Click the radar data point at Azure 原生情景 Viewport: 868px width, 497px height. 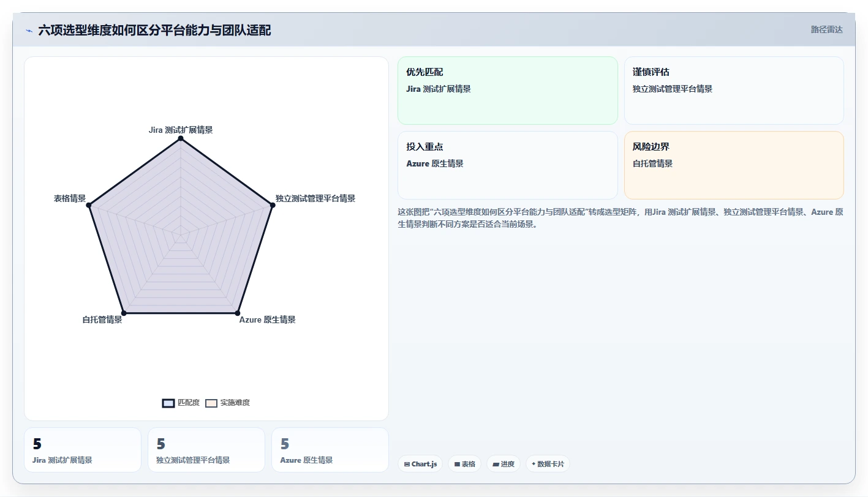[x=238, y=313]
